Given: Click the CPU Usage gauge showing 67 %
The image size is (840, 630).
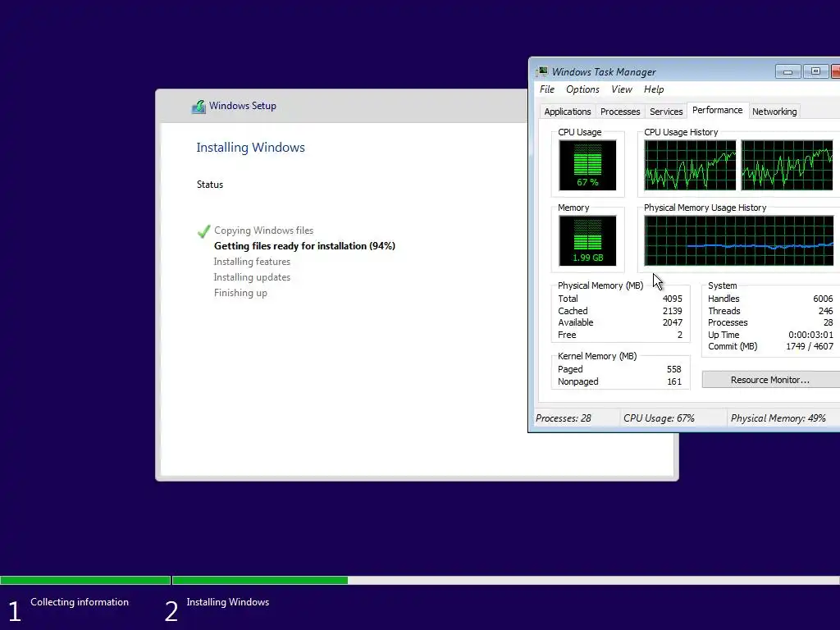Looking at the screenshot, I should coord(587,166).
